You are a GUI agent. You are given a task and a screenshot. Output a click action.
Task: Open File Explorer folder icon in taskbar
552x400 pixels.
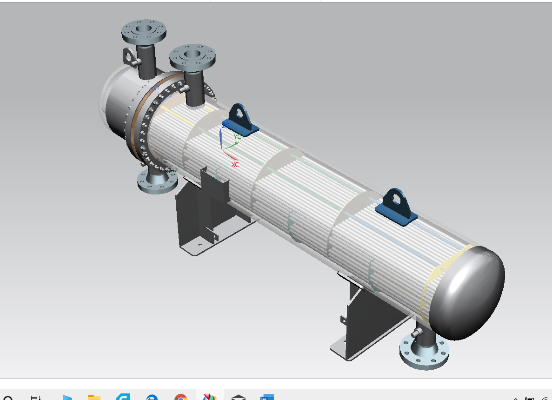pos(94,398)
